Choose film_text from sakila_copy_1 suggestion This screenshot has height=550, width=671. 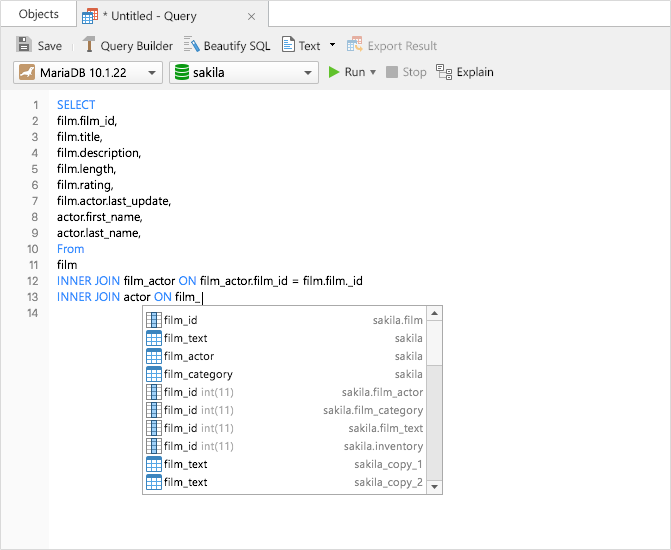(x=284, y=464)
